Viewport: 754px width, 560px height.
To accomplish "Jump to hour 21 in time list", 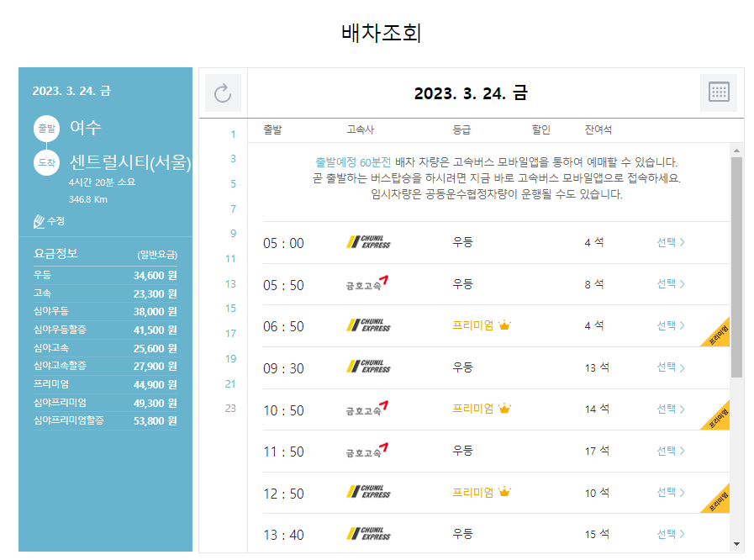I will coord(231,384).
